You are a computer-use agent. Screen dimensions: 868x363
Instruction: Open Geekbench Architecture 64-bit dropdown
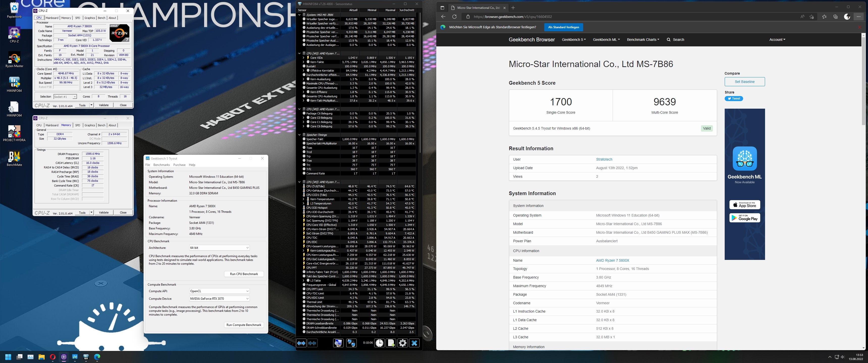coord(219,248)
